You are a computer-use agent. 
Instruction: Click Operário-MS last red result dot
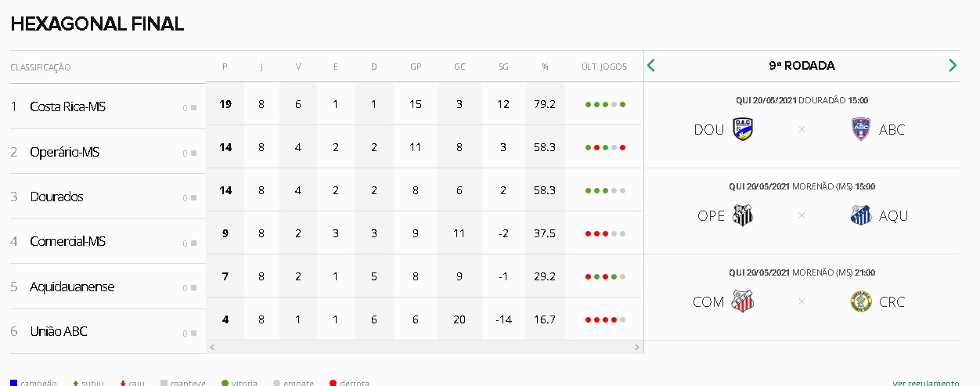point(623,147)
